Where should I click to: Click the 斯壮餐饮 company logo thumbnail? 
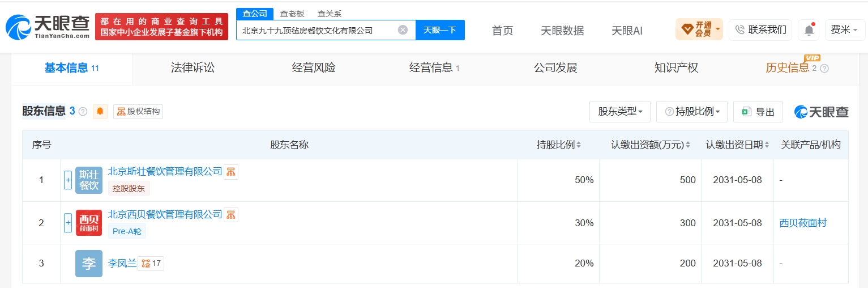click(89, 180)
